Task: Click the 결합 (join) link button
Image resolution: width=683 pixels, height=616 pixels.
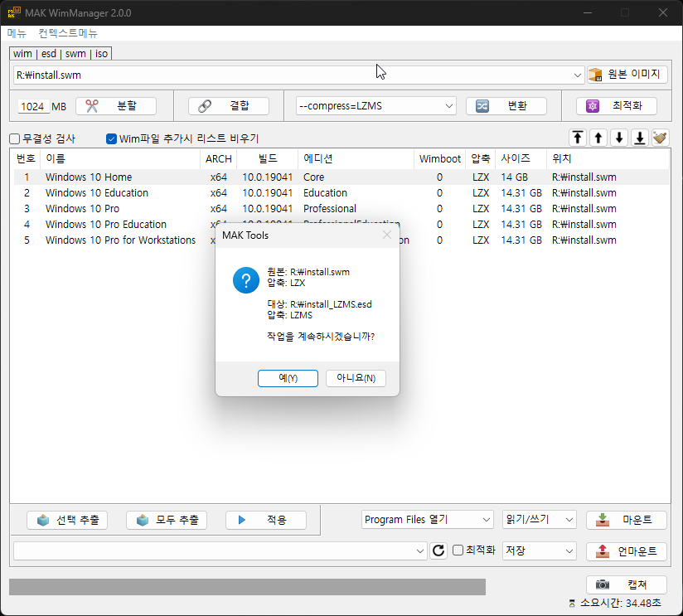Action: coord(229,106)
